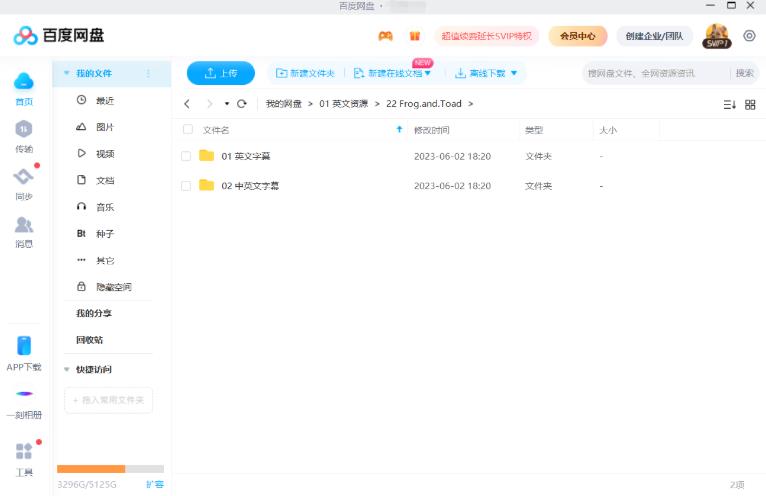Open 我的分享 in the sidebar
The height and width of the screenshot is (496, 766).
pyautogui.click(x=94, y=313)
